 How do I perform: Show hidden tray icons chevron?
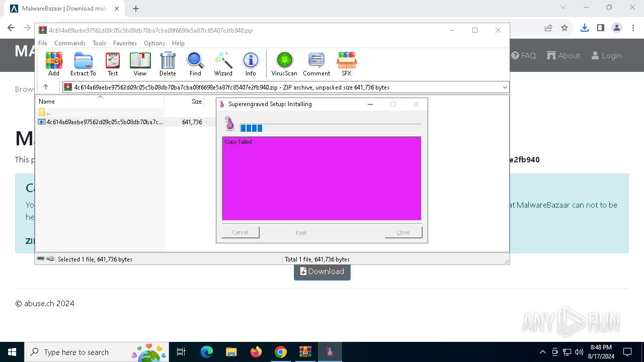542,352
